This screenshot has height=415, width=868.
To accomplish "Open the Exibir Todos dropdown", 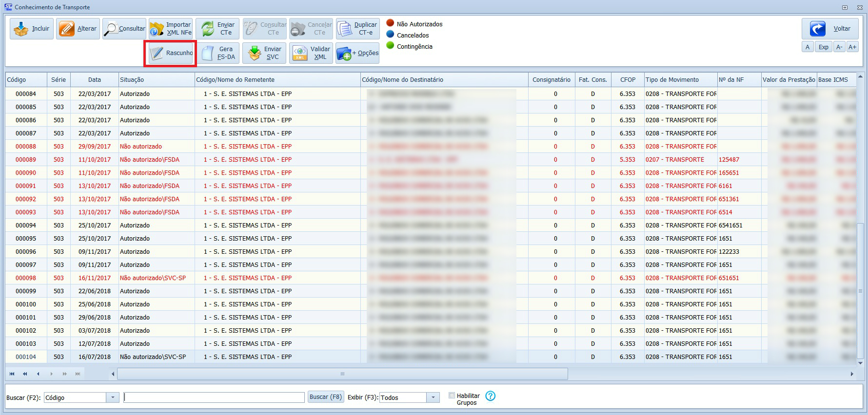I will pyautogui.click(x=433, y=397).
